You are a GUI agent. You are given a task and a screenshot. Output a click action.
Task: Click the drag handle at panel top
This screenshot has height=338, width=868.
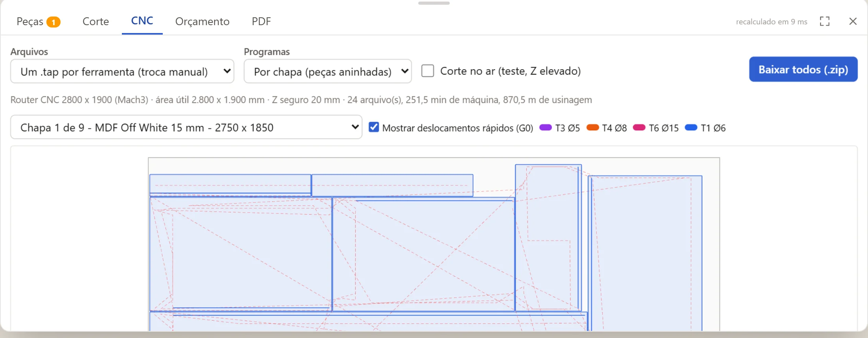(x=434, y=3)
